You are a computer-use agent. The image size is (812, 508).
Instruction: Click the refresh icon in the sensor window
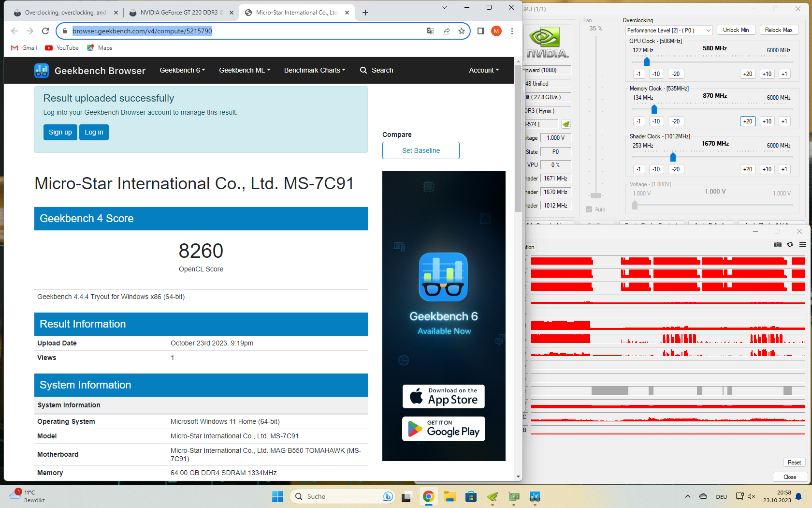point(790,244)
